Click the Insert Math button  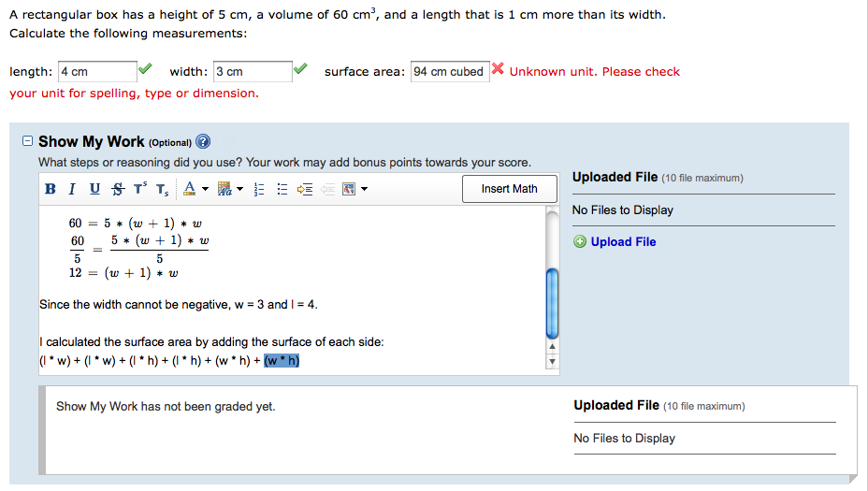[x=509, y=189]
